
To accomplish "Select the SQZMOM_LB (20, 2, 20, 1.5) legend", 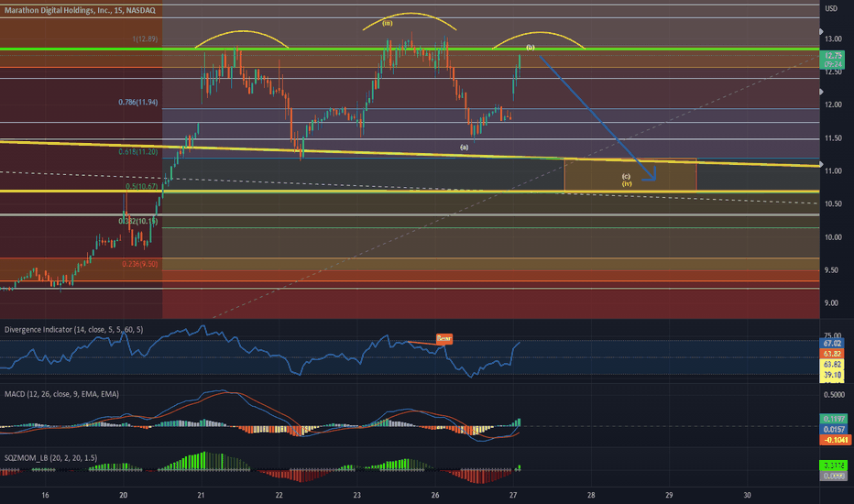I will click(x=50, y=458).
